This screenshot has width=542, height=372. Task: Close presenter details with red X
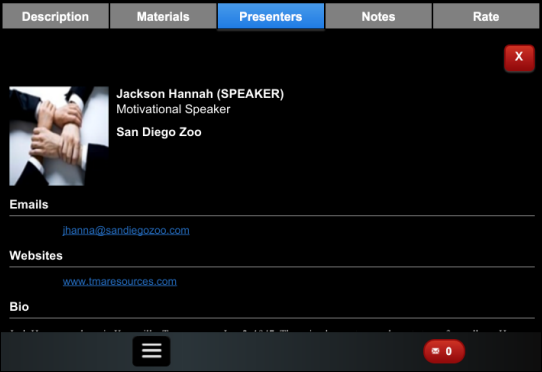pyautogui.click(x=519, y=58)
